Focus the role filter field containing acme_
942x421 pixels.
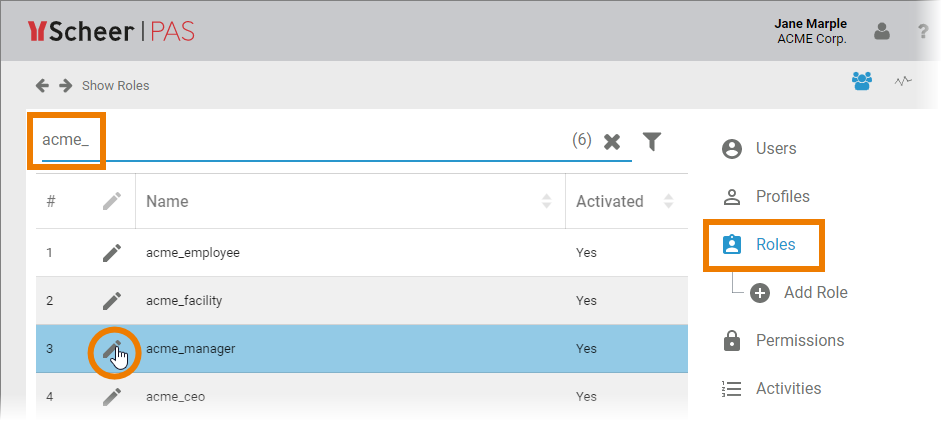tap(300, 141)
